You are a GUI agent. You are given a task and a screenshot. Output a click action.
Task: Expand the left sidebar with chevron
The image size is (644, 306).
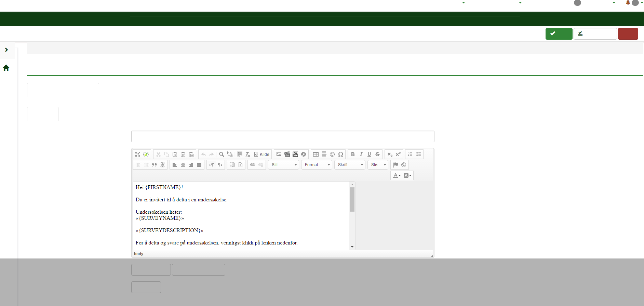pos(6,50)
